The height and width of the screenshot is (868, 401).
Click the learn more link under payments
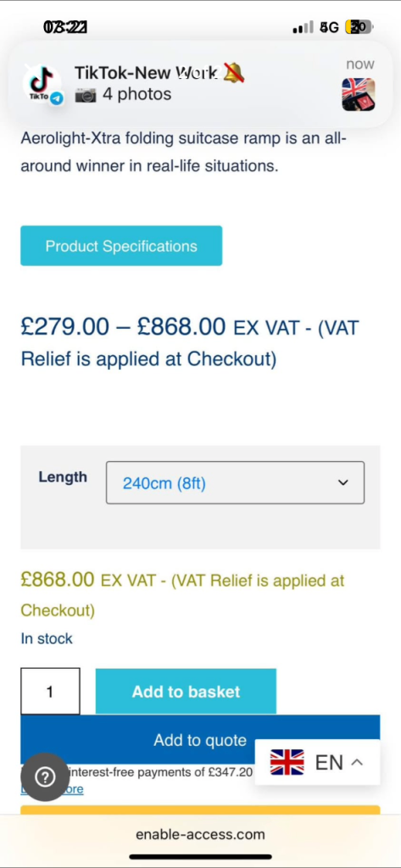[x=52, y=789]
